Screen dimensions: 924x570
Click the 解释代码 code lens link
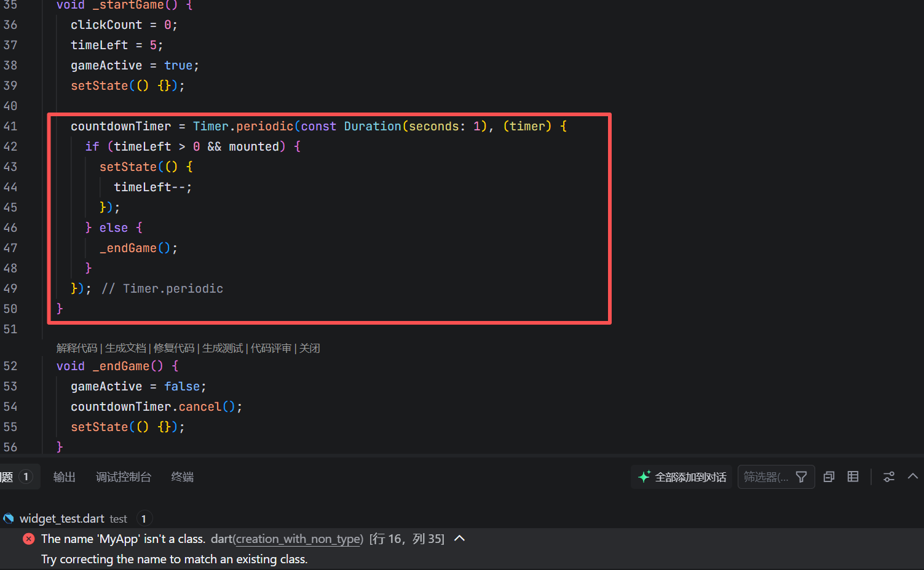(x=77, y=349)
